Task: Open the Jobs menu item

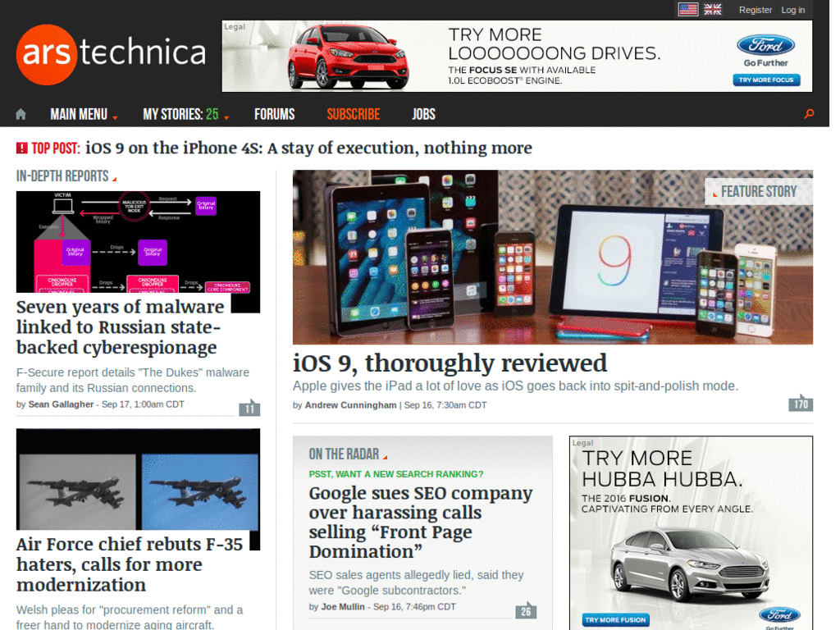Action: 423,114
